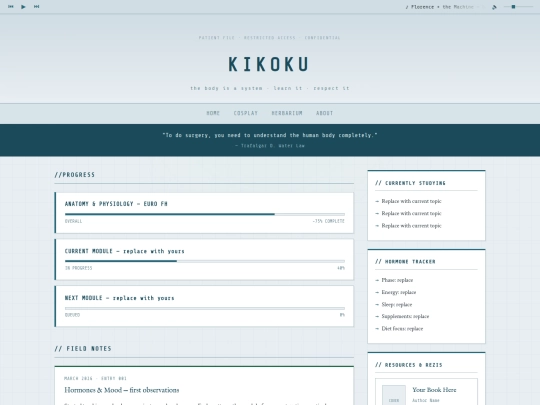
Task: Click the Next Module progress bar
Action: [205, 308]
